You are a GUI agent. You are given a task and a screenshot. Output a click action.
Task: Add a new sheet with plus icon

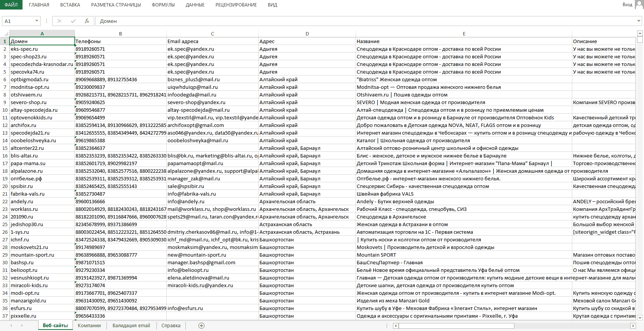[x=201, y=326]
